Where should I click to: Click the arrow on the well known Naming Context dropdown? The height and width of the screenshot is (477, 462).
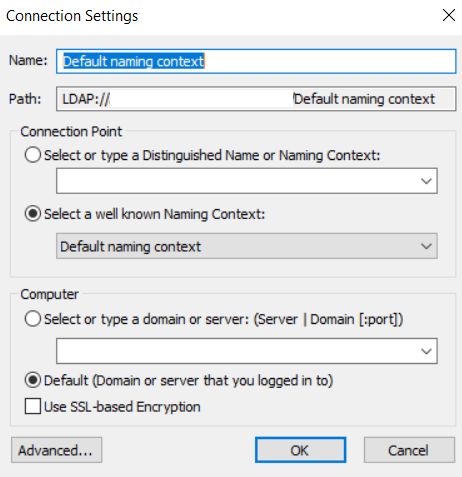pyautogui.click(x=426, y=246)
